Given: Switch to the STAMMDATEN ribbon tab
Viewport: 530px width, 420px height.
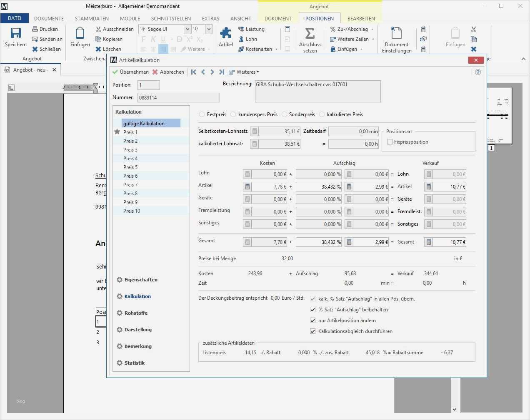Looking at the screenshot, I should pos(92,19).
